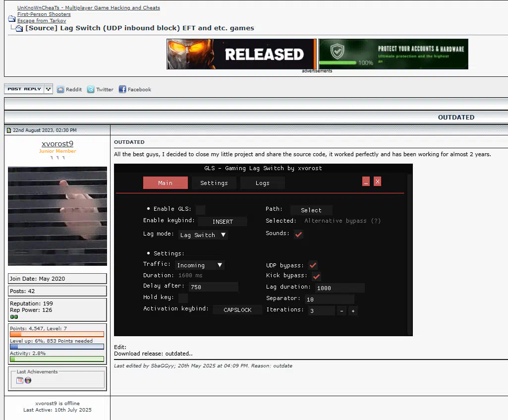This screenshot has width=508, height=420.
Task: Click the Duration value 1600 ms
Action: pyautogui.click(x=190, y=275)
